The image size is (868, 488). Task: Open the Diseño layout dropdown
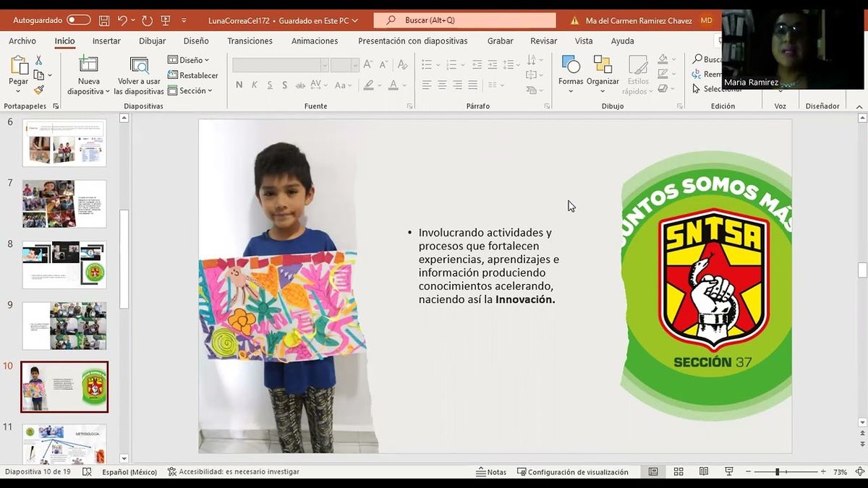[188, 60]
